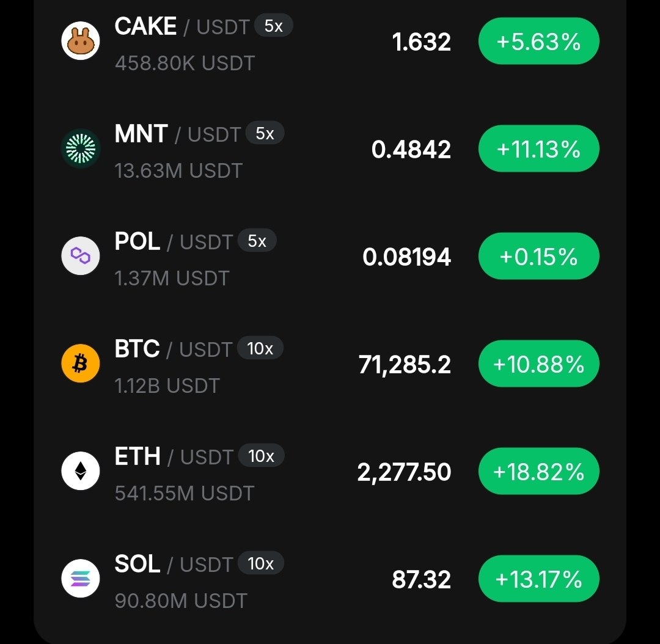The image size is (660, 644).
Task: Tap the CAKE pancake bunny coin icon
Action: point(81,41)
